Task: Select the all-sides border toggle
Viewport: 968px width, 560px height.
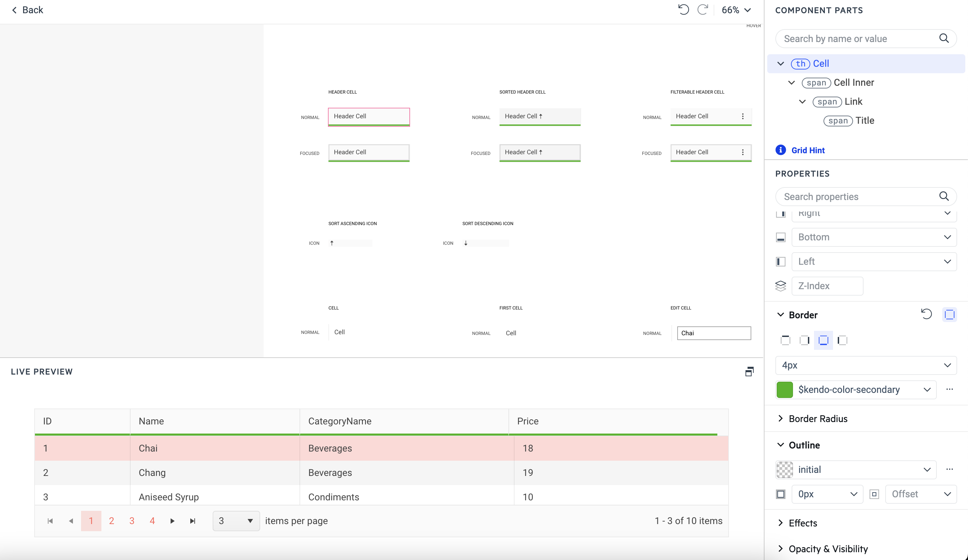Action: (x=824, y=340)
